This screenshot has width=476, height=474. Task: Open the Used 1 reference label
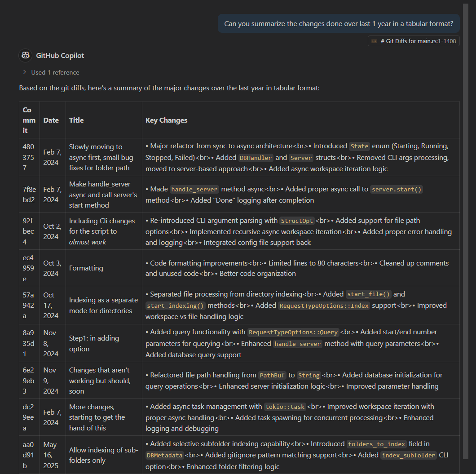[x=55, y=73]
